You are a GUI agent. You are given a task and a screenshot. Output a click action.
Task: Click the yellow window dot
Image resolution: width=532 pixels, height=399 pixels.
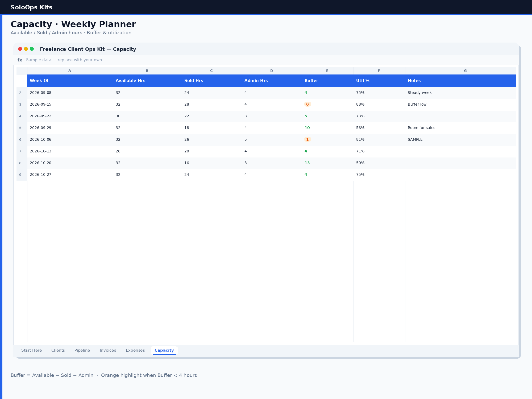tap(26, 49)
